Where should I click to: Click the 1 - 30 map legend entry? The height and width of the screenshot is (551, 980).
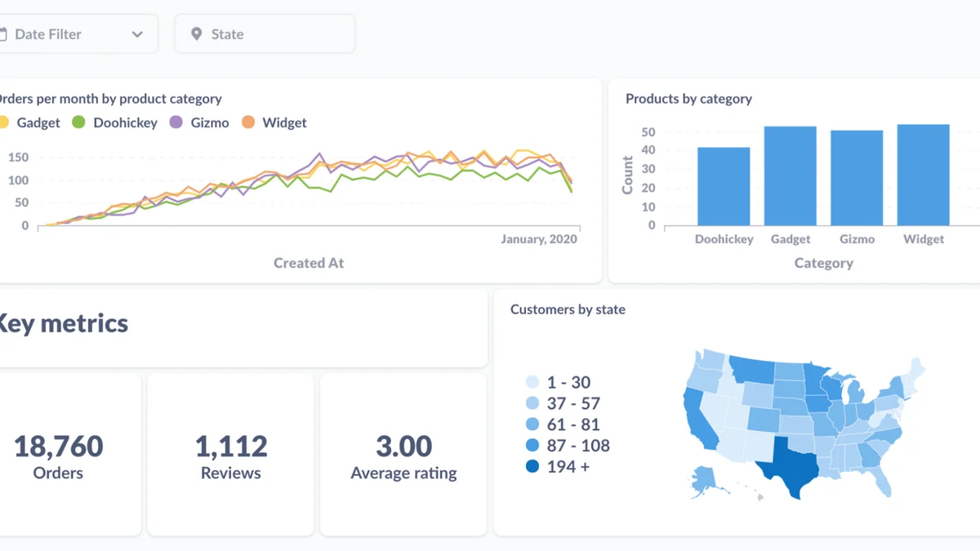click(559, 382)
